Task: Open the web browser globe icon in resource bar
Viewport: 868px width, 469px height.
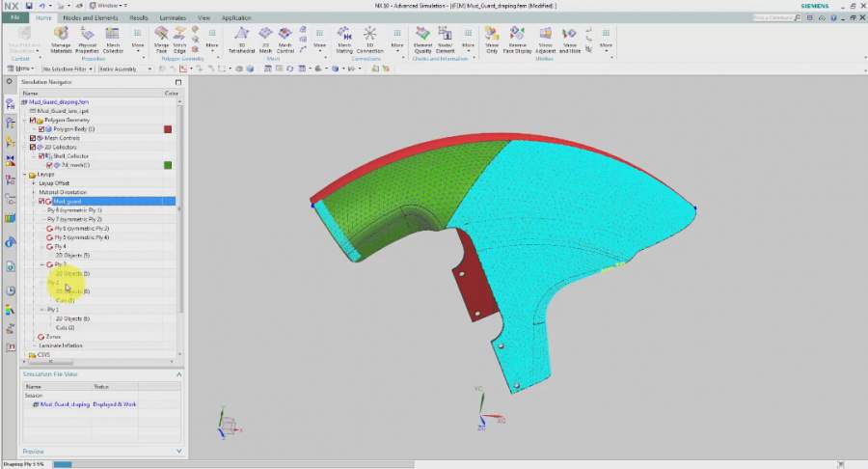Action: tap(10, 242)
